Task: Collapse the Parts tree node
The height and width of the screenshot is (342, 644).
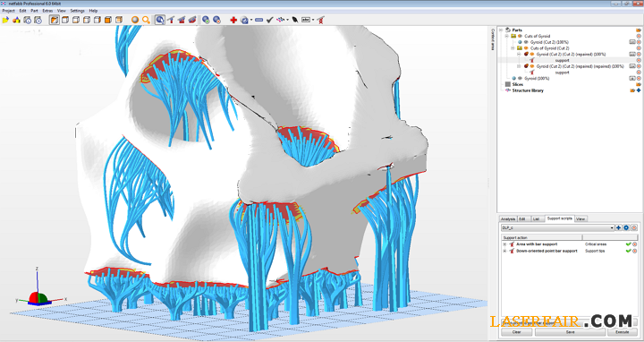Action: 501,30
